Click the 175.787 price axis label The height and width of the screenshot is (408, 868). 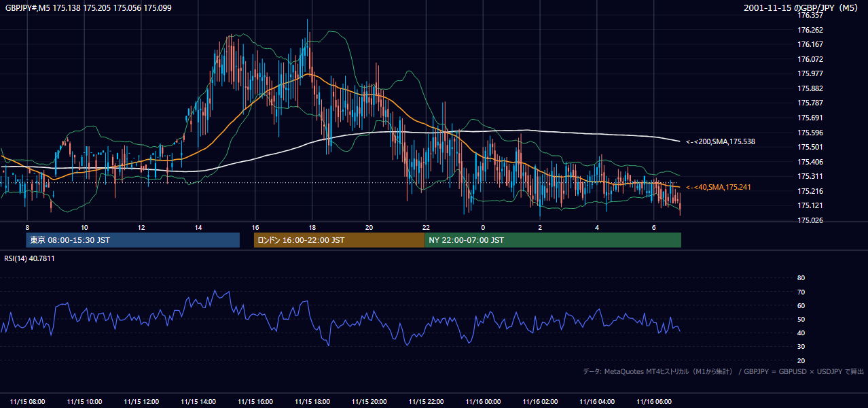pyautogui.click(x=810, y=103)
